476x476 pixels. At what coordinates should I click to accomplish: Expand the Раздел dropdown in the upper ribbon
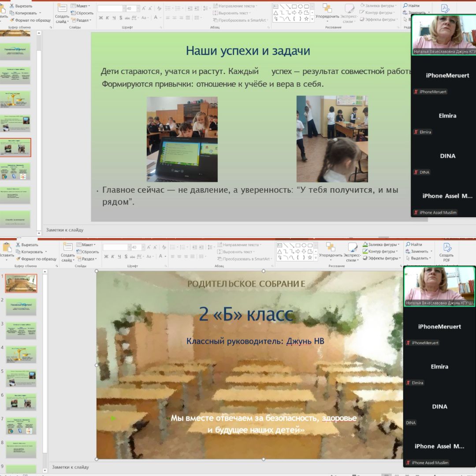click(83, 20)
